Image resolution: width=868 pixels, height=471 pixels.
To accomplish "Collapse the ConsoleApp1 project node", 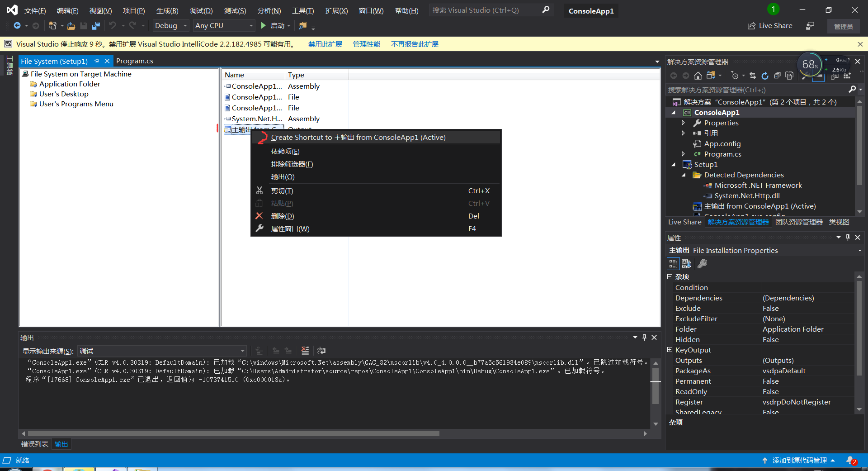I will [674, 113].
